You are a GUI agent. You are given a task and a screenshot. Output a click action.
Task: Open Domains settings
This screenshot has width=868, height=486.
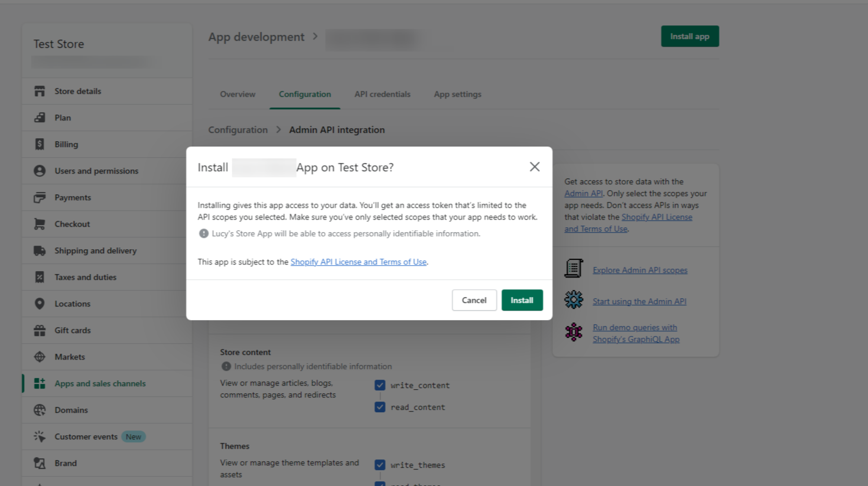[x=107, y=410]
